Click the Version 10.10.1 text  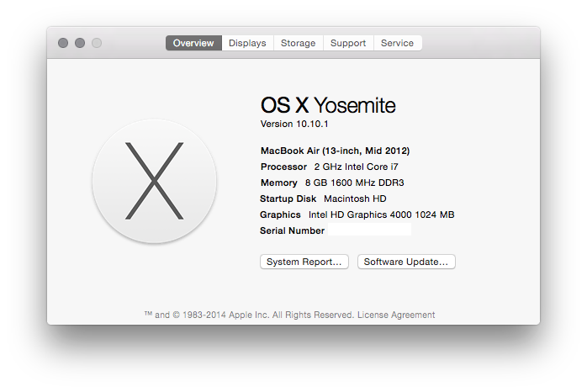[x=294, y=124]
